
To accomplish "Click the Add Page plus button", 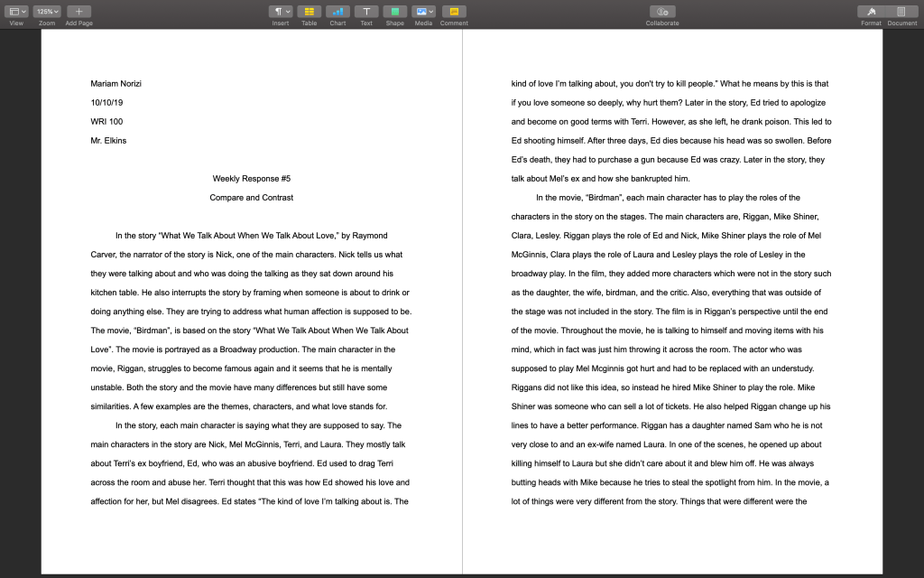I will [x=79, y=12].
